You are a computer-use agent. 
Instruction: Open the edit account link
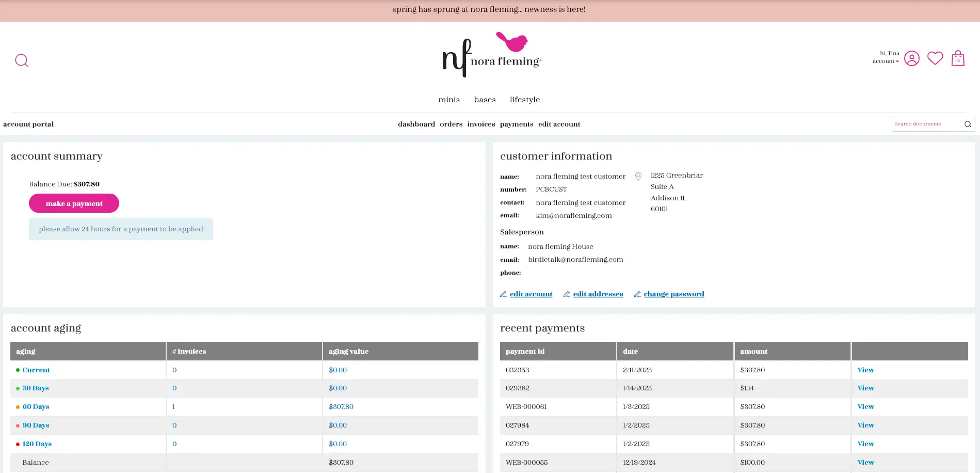point(531,294)
